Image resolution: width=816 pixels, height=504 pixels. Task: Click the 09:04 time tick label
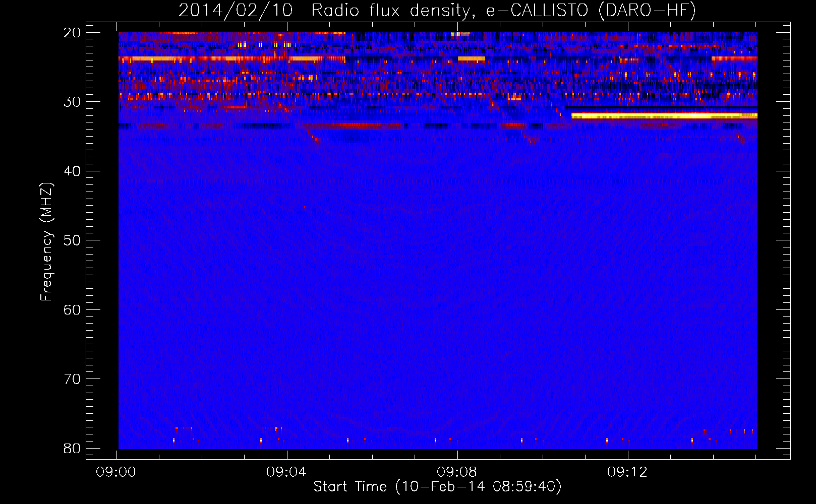286,472
